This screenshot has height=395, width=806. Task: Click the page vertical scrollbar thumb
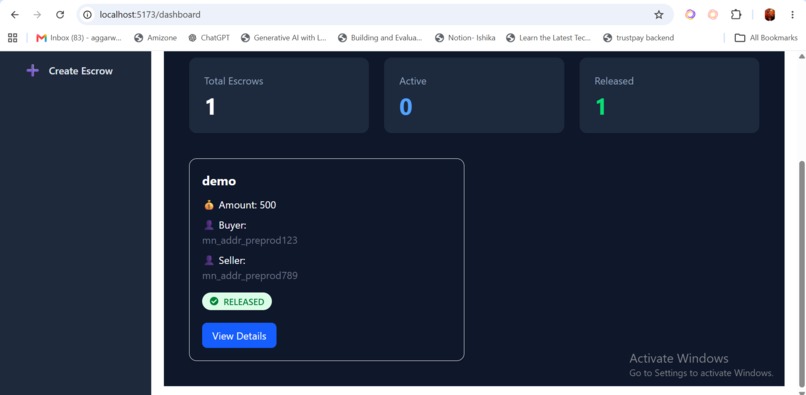[x=801, y=273]
